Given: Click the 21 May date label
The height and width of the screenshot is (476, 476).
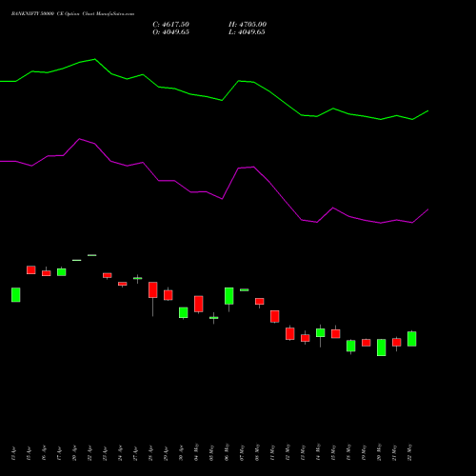Looking at the screenshot, I should [x=394, y=452].
